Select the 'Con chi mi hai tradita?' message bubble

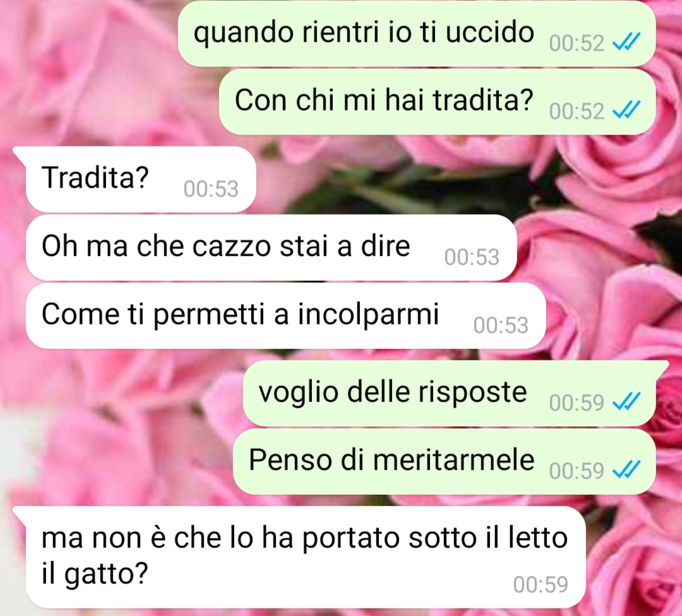point(437,101)
